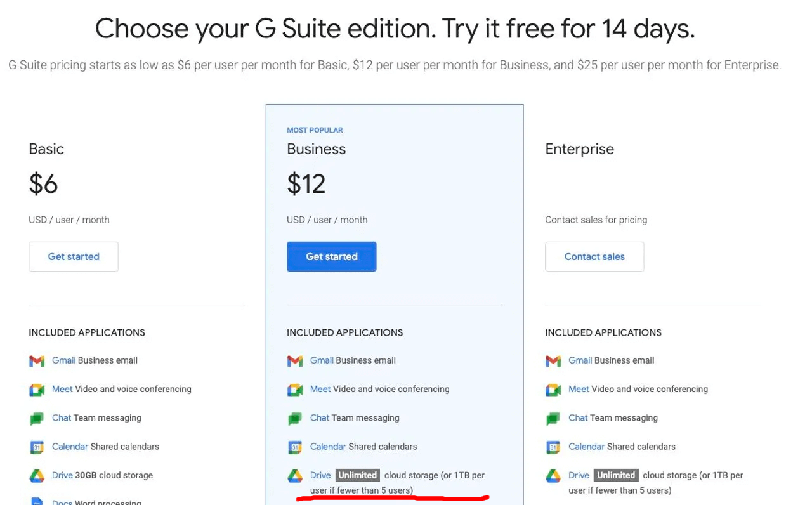
Task: Open the Drive link with 30GB storage
Action: coord(62,475)
